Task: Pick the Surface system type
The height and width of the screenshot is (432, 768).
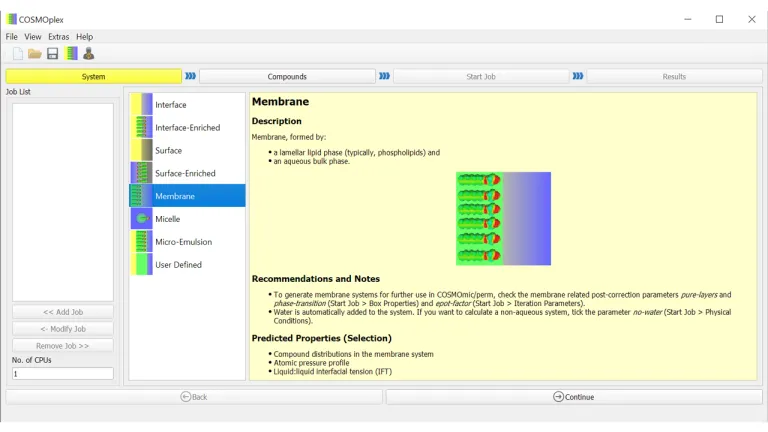Action: 169,151
